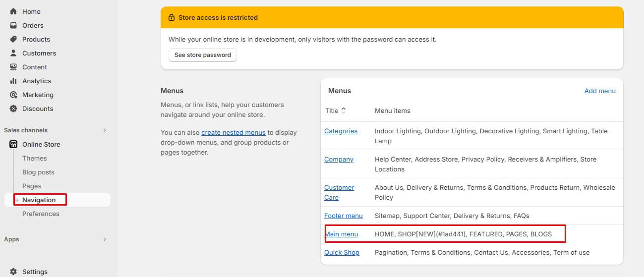Viewport: 644px width, 277px height.
Task: Go to Preferences submenu item
Action: pyautogui.click(x=41, y=214)
